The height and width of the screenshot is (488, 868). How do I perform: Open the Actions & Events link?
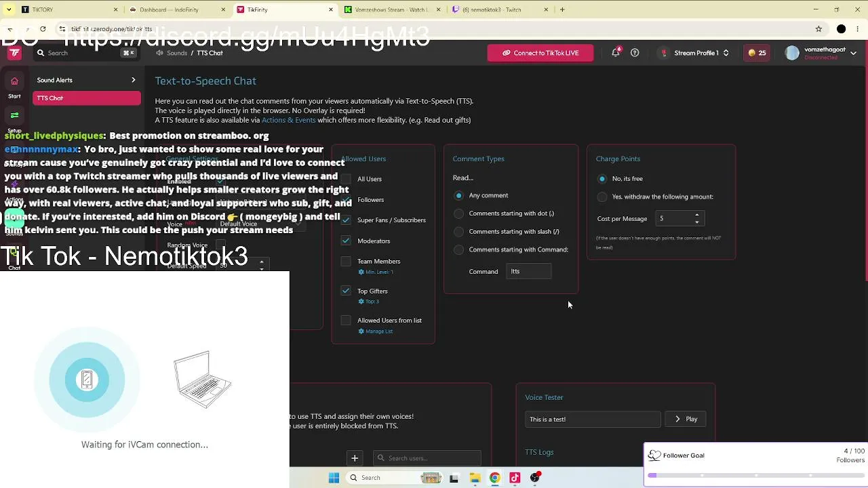pyautogui.click(x=289, y=120)
